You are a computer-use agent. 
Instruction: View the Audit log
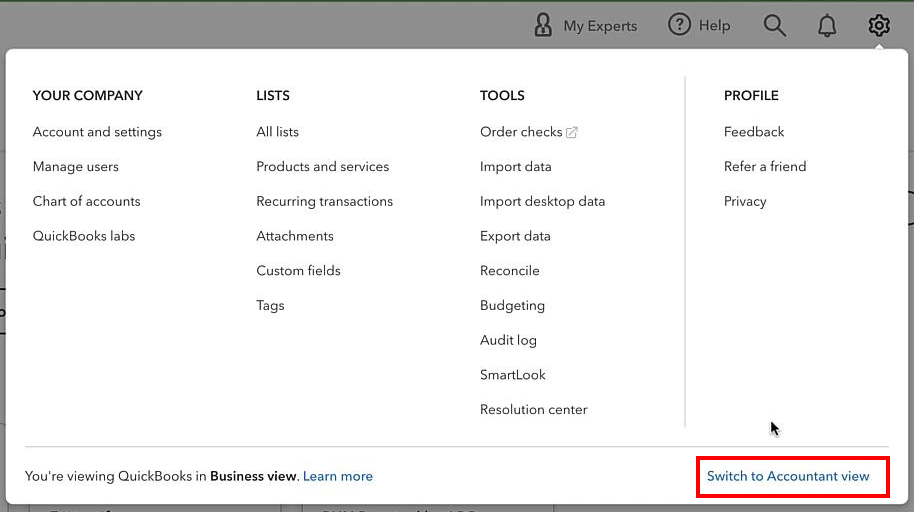pos(508,340)
